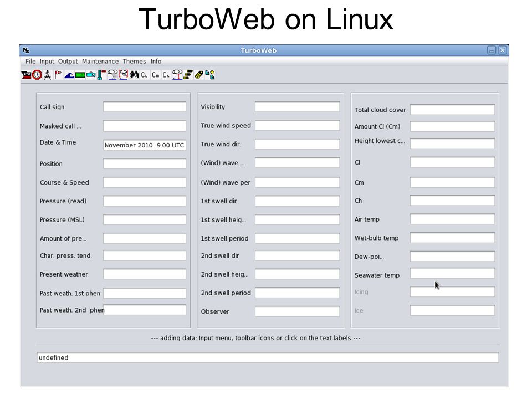Click the 1st swell heig... label
Image resolution: width=532 pixels, height=399 pixels.
point(223,220)
